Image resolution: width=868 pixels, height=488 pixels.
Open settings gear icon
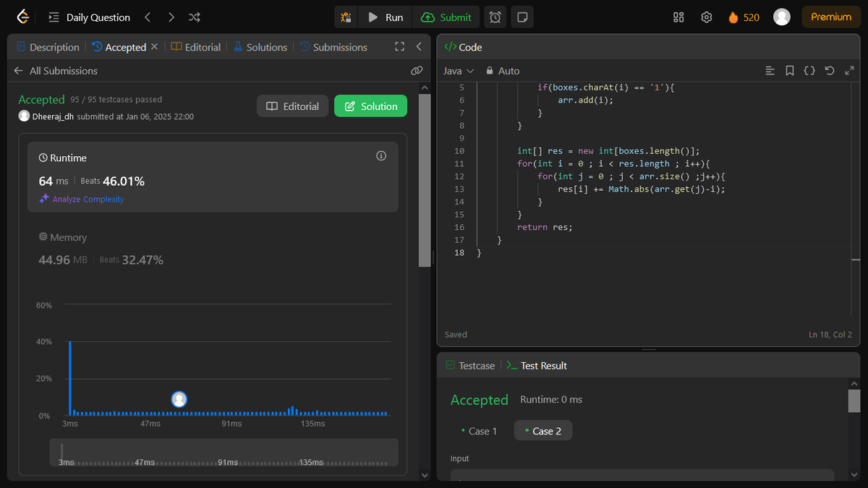click(x=707, y=17)
